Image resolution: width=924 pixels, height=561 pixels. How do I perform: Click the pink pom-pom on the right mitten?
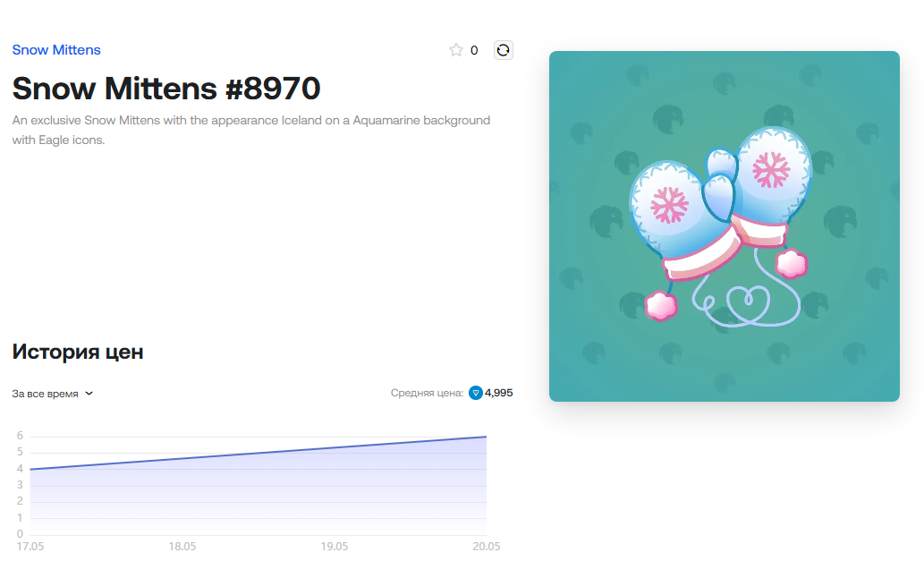pyautogui.click(x=791, y=264)
